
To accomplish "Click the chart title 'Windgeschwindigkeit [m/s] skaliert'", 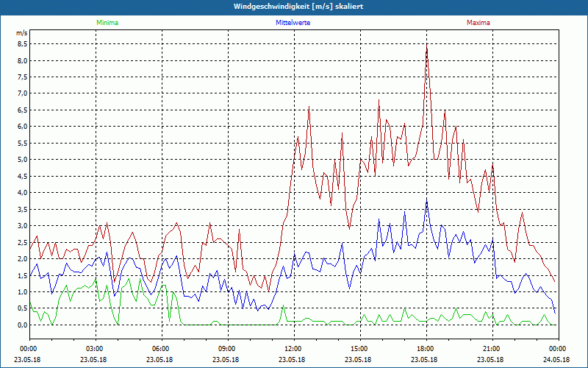I will 298,7.
